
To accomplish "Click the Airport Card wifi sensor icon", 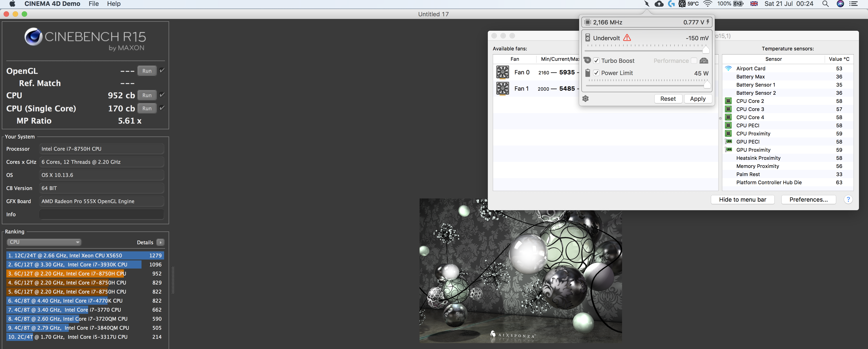I will [728, 68].
